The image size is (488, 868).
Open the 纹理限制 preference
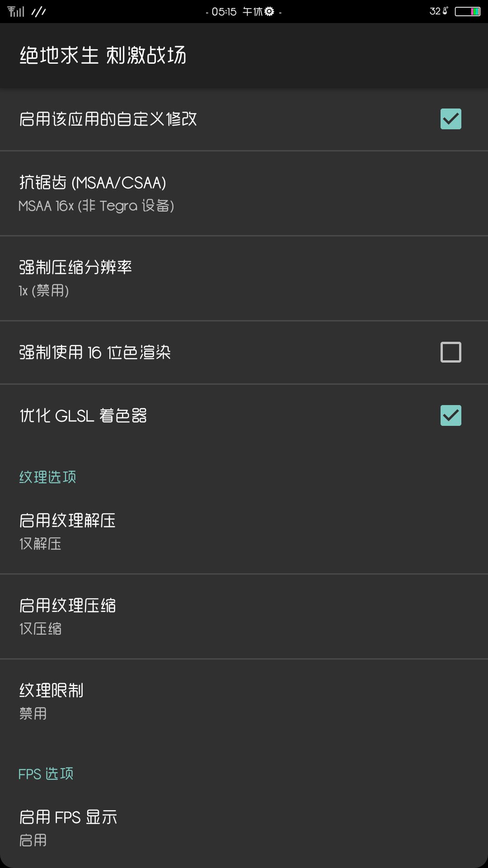point(244,702)
